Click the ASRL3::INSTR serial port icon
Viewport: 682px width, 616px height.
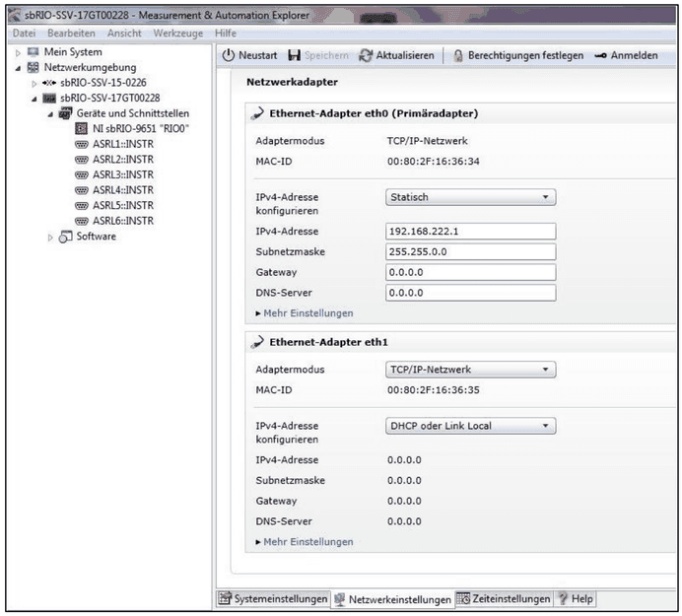(x=82, y=174)
